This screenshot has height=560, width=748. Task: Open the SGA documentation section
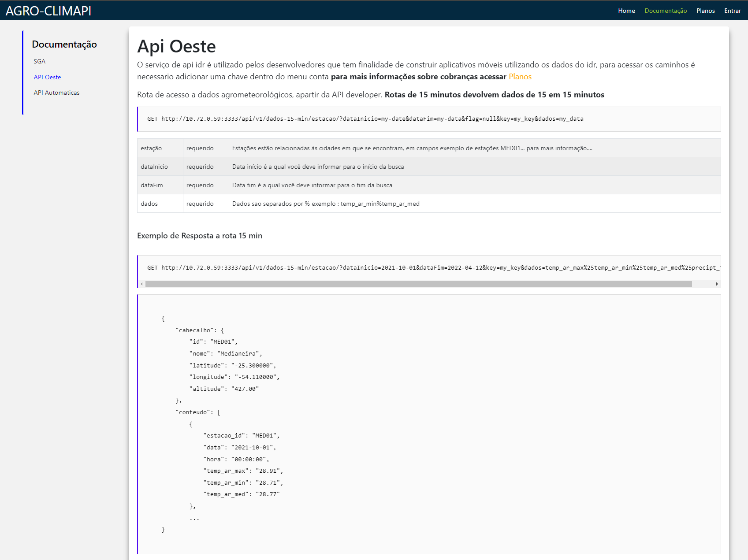(39, 61)
